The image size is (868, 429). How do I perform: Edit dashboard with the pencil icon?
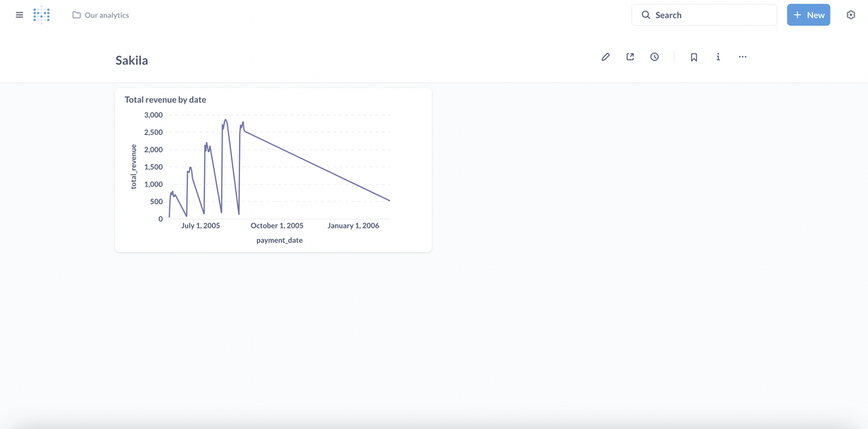click(606, 57)
